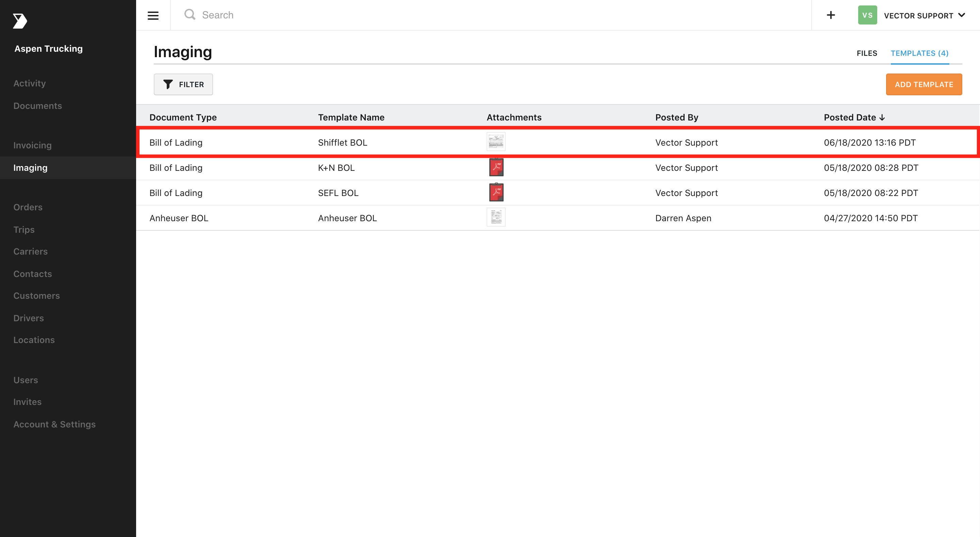Screen dimensions: 980x537
Task: Click the Attachments column header
Action: [x=514, y=118]
